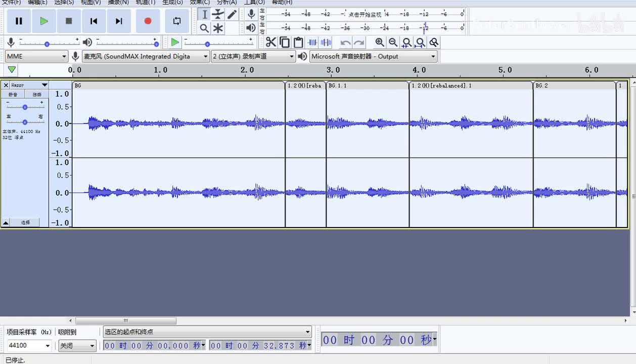Click the playback meter speaker icon
This screenshot has height=364, width=636.
coord(251,28)
